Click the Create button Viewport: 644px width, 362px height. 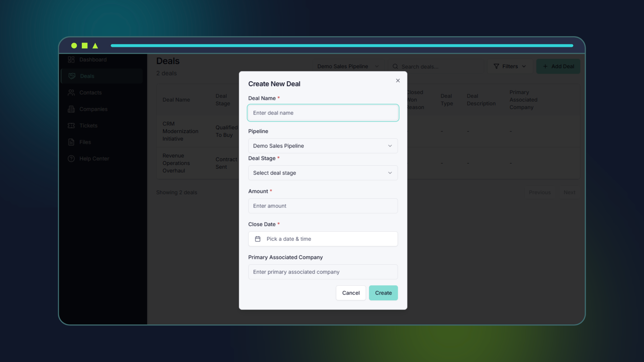tap(383, 293)
